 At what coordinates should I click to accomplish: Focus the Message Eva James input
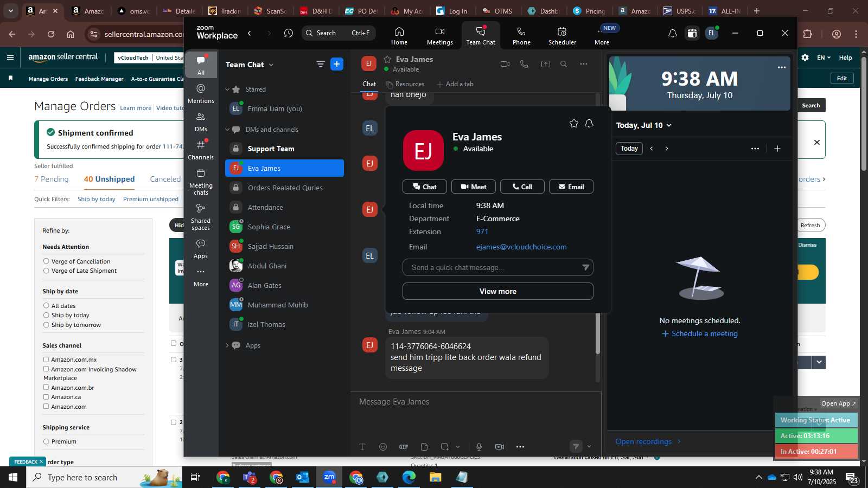(475, 402)
